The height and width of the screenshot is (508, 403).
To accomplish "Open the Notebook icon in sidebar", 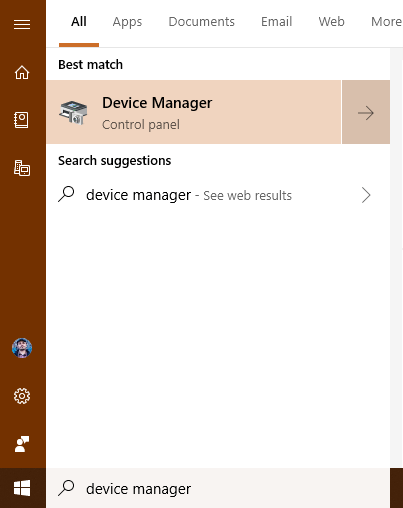I will (x=21, y=120).
